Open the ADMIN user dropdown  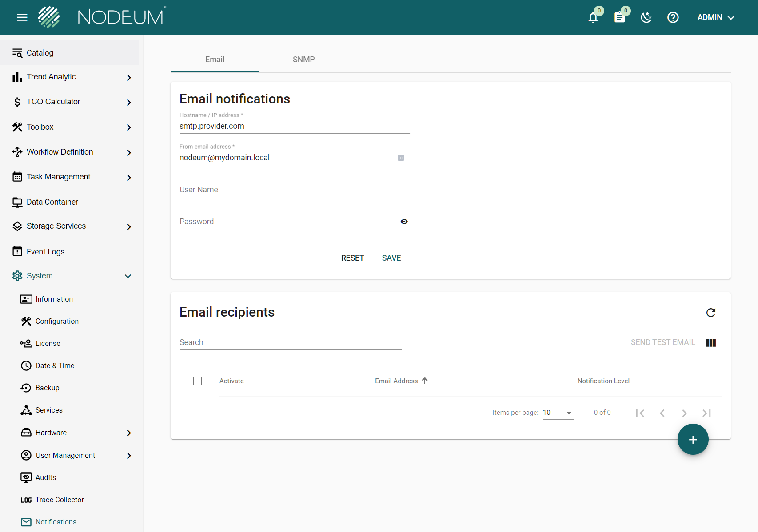coord(716,17)
